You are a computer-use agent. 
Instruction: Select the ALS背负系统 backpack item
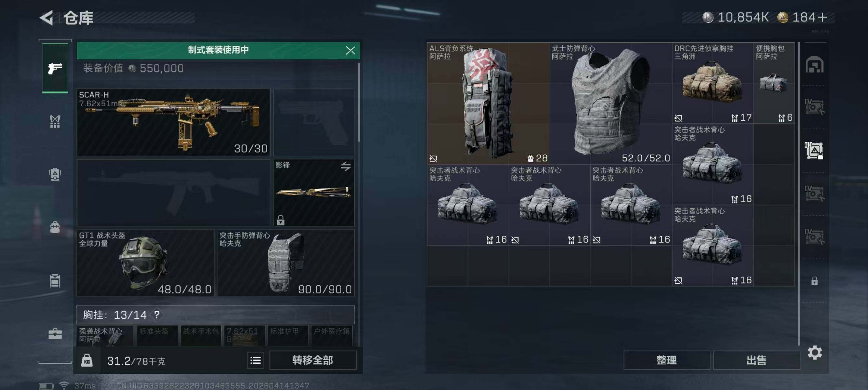point(488,103)
